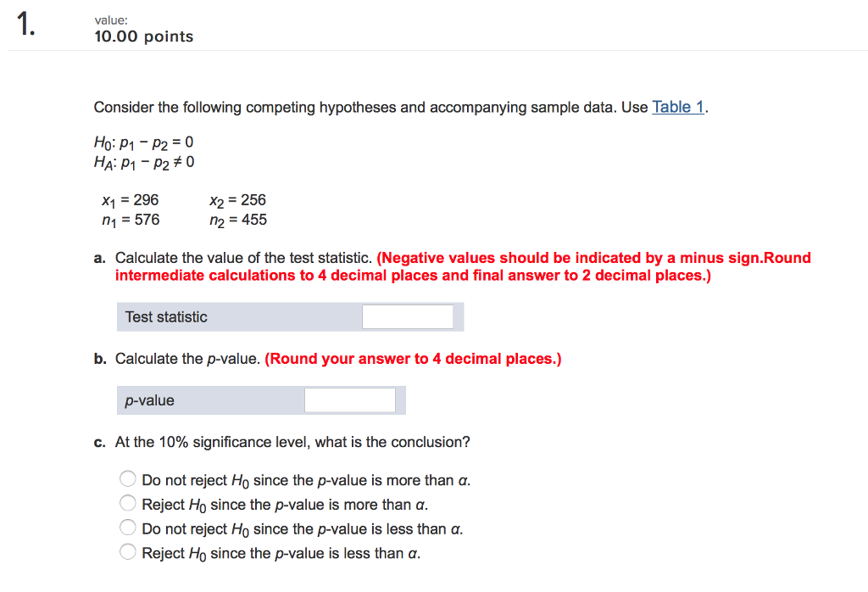Screen dimensions: 868x592
Task: Click the question number 1 heading
Action: 25,25
